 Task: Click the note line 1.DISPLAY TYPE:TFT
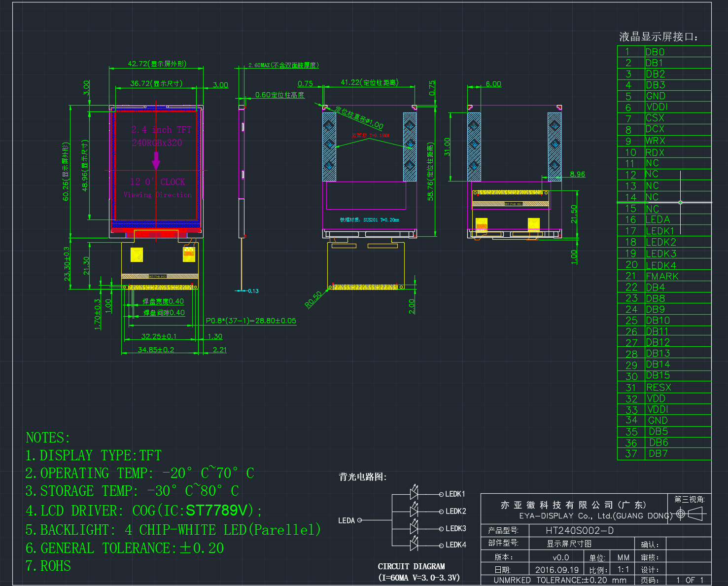(x=93, y=455)
